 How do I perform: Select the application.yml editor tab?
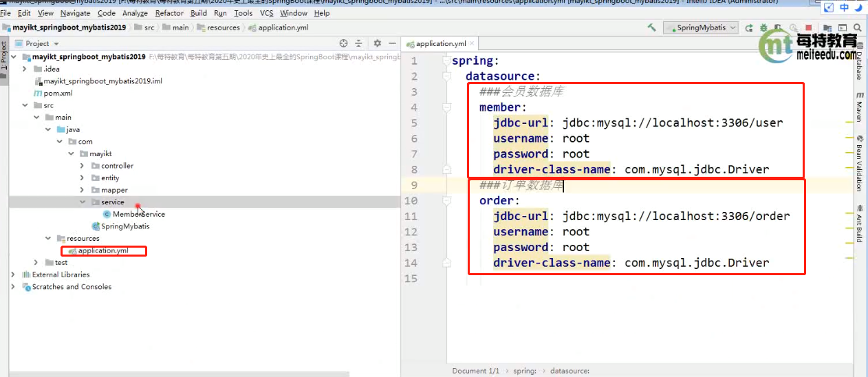coord(440,43)
